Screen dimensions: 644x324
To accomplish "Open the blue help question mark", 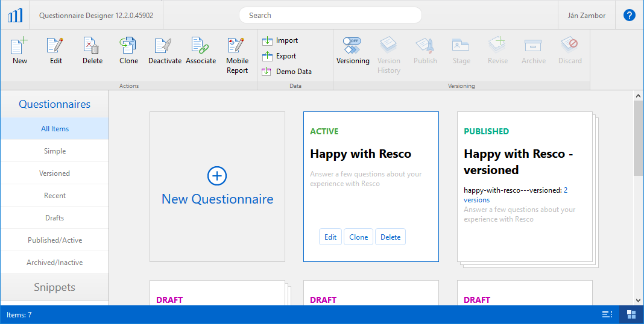I will (629, 15).
